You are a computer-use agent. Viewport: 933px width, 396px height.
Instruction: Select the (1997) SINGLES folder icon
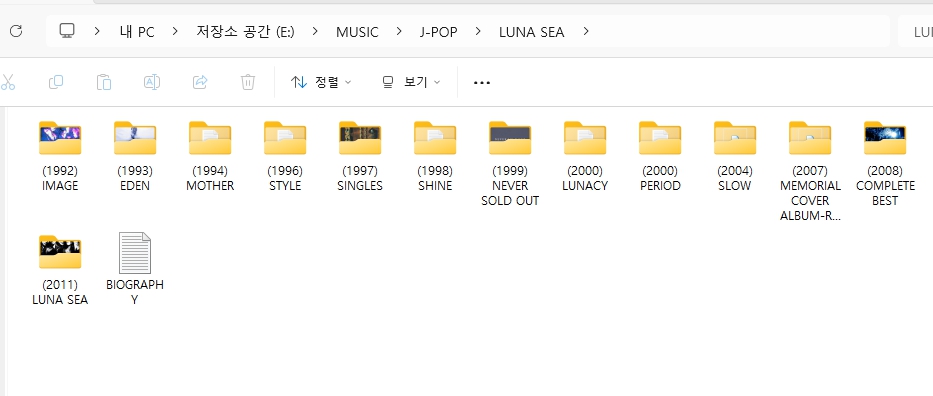point(360,138)
